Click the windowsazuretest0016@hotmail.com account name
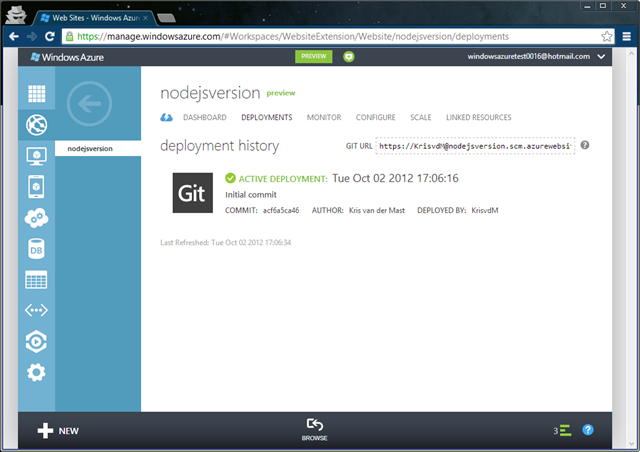Viewport: 640px width, 452px height. click(529, 56)
